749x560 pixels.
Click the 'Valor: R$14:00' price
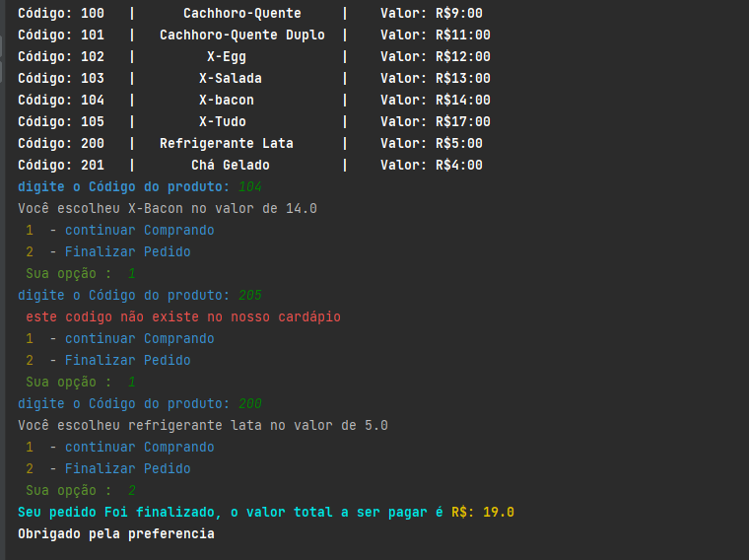coord(436,101)
